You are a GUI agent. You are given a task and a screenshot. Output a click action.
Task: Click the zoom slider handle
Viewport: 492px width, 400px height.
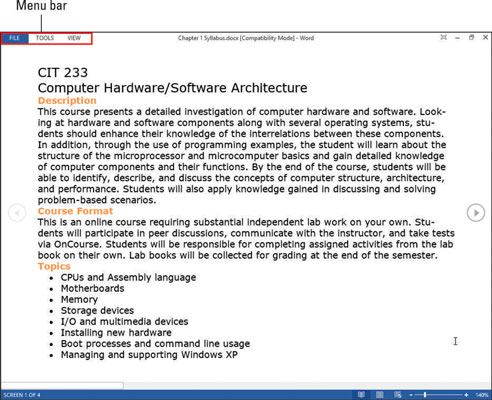click(x=425, y=395)
